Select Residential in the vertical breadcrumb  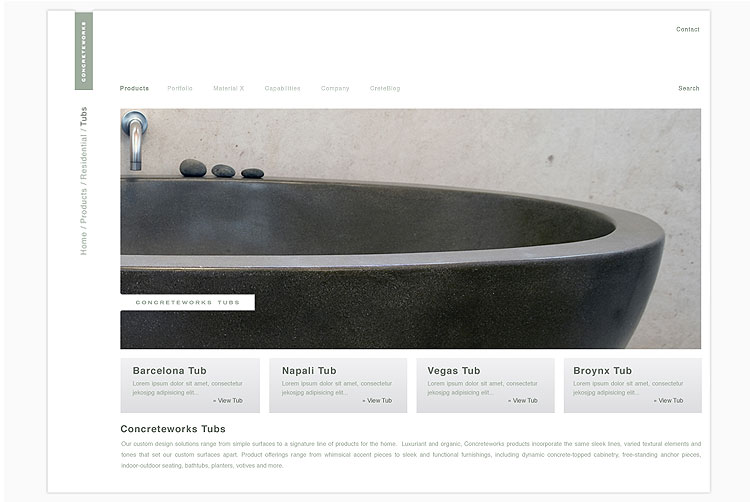[x=84, y=157]
